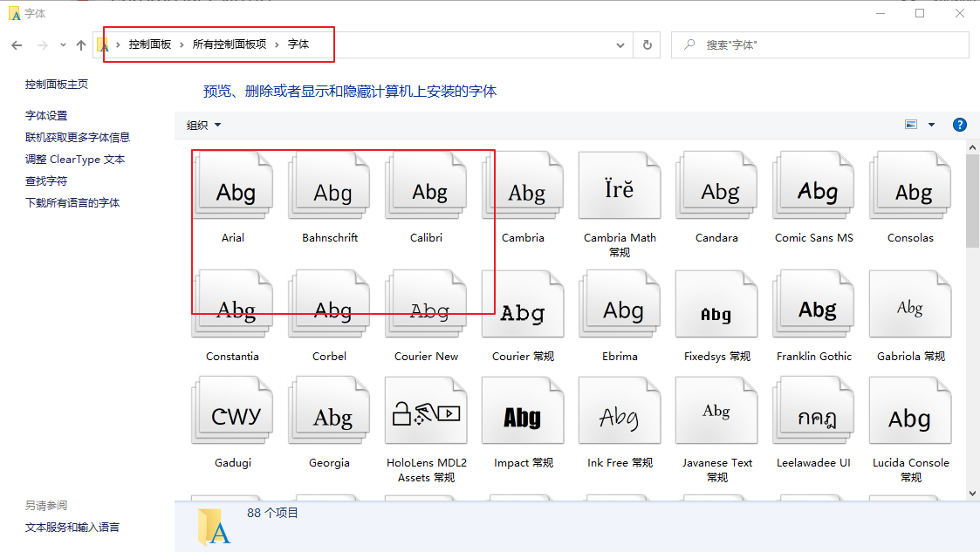Select the Ink Free 常规 font icon
The width and height of the screenshot is (980, 552).
pos(620,410)
